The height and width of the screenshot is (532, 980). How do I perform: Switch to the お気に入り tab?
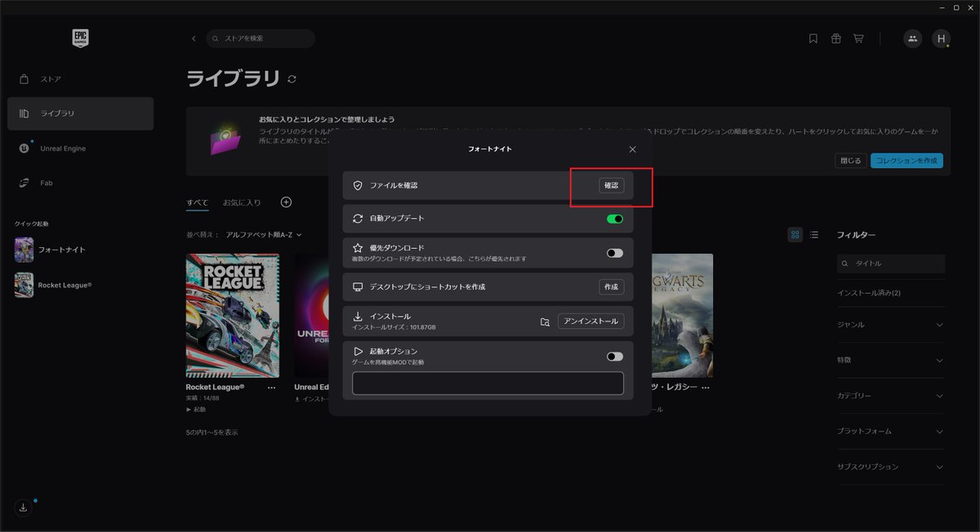(242, 202)
